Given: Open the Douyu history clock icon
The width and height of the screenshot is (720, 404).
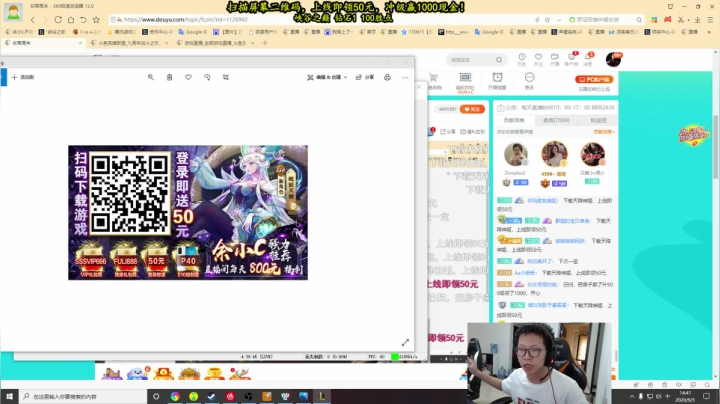Looking at the screenshot, I should coord(522,59).
